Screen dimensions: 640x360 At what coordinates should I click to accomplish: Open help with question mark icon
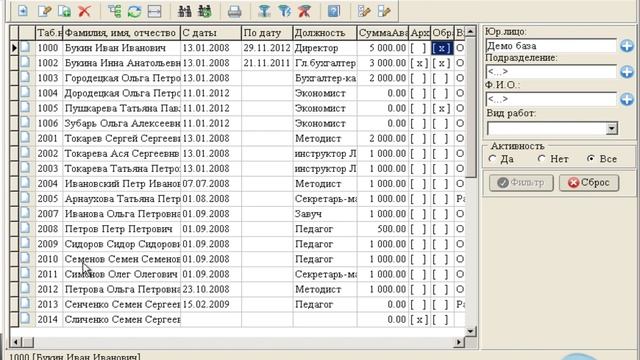(x=334, y=11)
